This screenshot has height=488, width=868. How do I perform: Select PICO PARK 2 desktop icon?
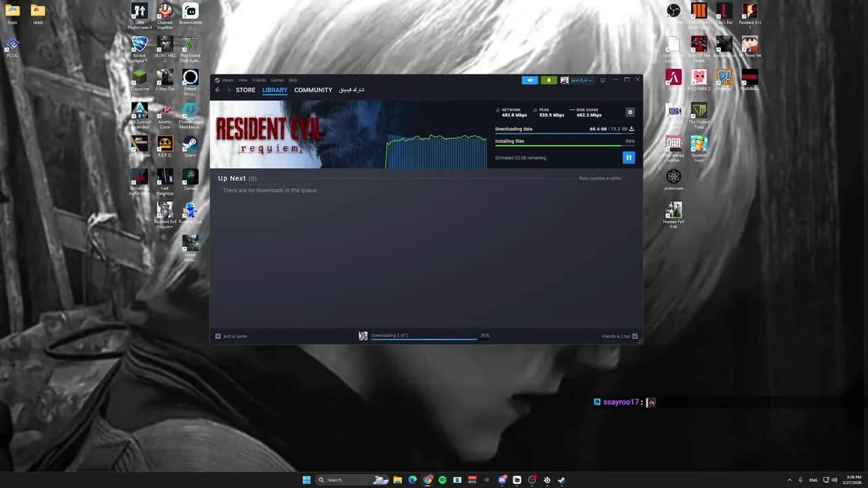point(699,81)
